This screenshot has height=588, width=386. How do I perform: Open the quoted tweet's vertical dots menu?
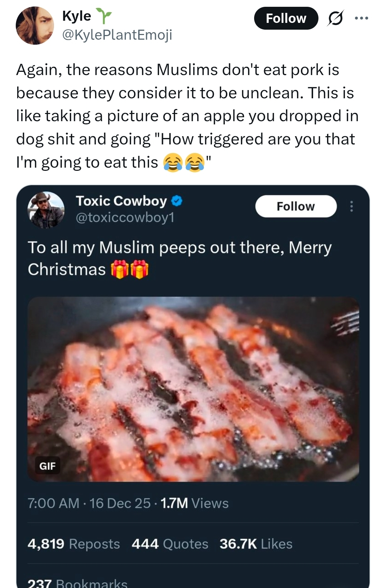[x=352, y=206]
